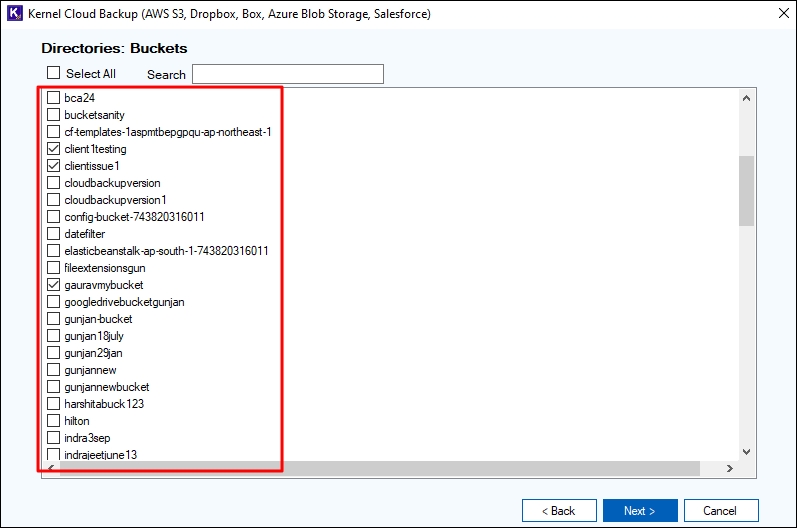Click the vertical scrollbar up arrow
The width and height of the screenshot is (797, 528).
(x=746, y=98)
